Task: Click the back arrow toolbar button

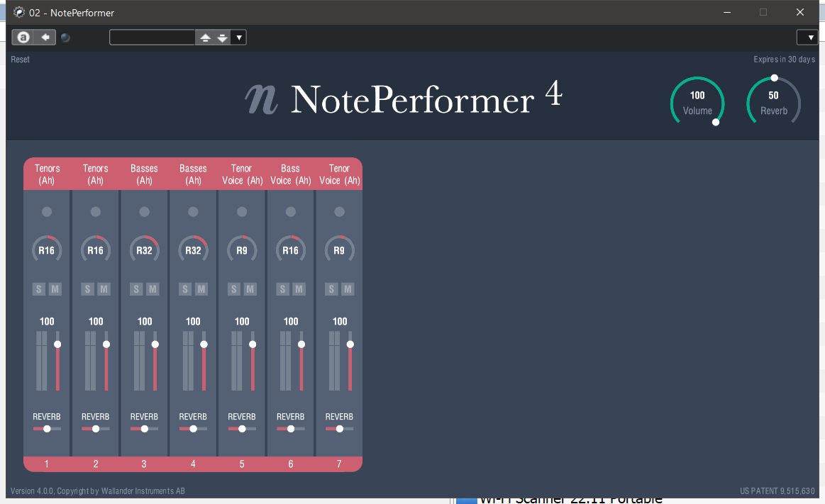Action: pos(45,38)
